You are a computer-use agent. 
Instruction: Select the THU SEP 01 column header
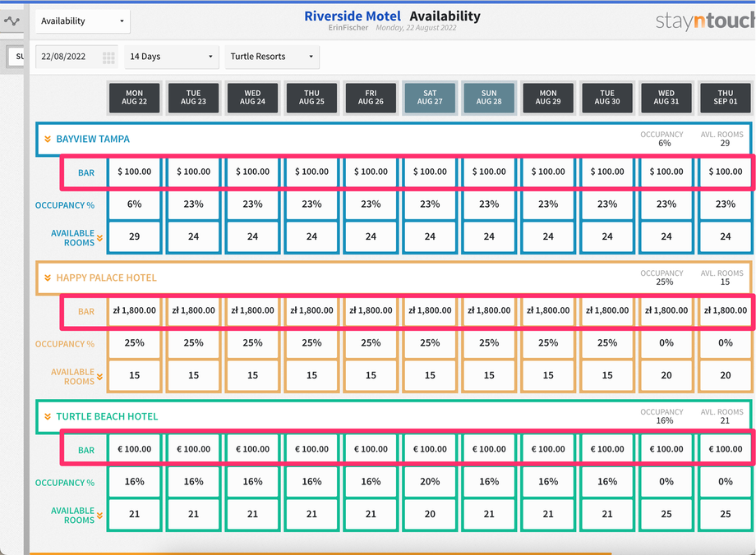coord(726,98)
